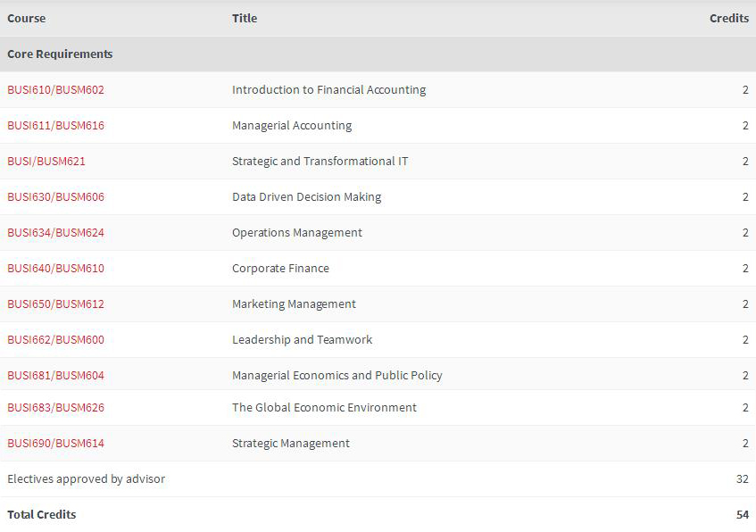
Task: Click the Total Credits row label
Action: (41, 515)
